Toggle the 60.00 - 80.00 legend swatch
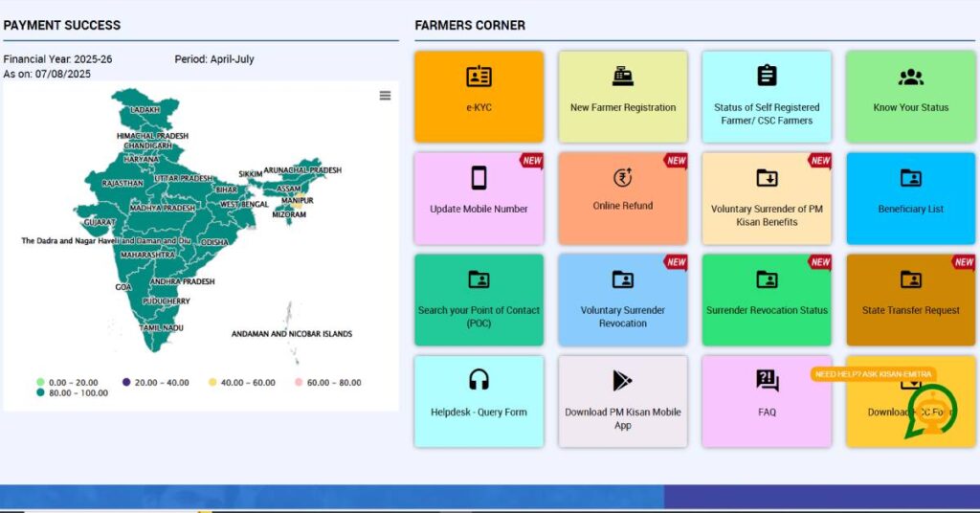This screenshot has width=980, height=513. [x=299, y=383]
